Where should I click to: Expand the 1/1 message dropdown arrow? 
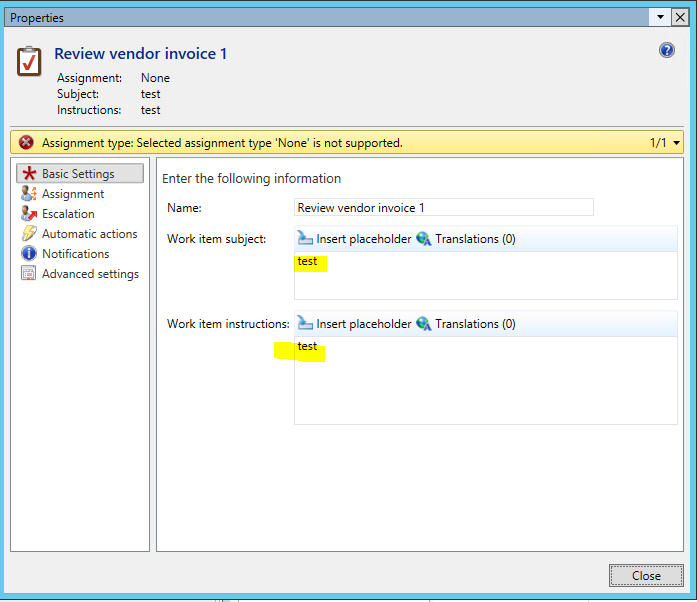click(677, 143)
